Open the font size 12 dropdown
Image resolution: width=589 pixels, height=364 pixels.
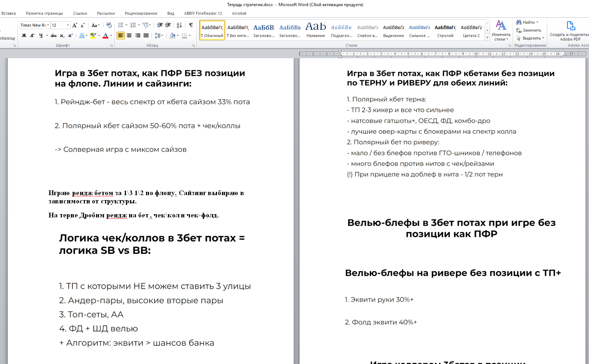pos(68,25)
